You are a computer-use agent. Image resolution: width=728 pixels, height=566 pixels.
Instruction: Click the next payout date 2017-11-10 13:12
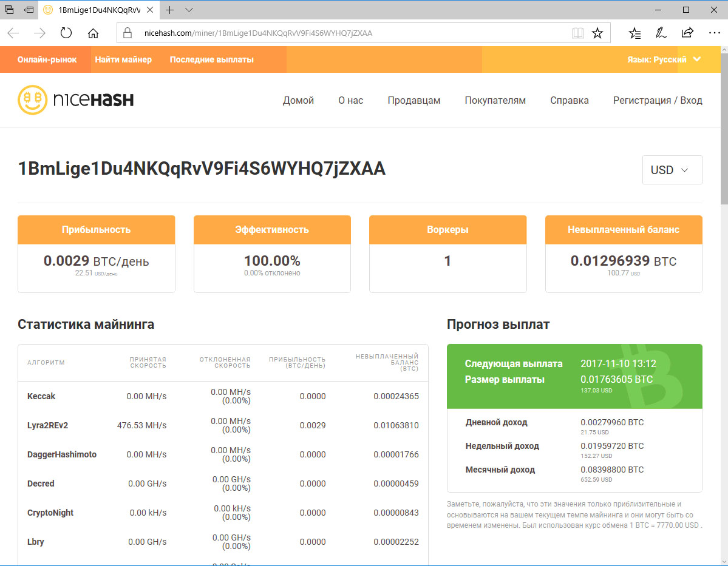618,364
